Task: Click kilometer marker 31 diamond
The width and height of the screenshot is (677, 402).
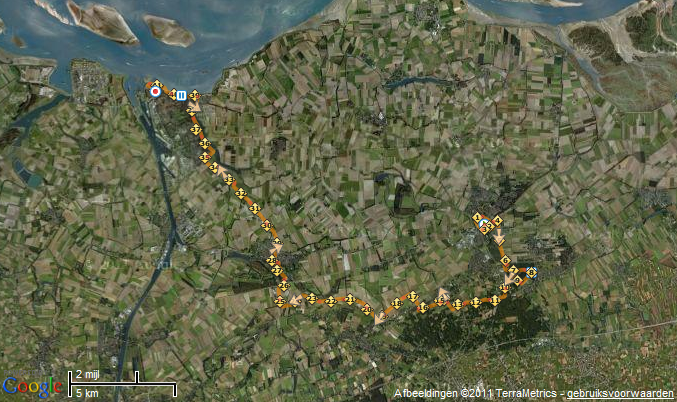Action: [x=255, y=209]
